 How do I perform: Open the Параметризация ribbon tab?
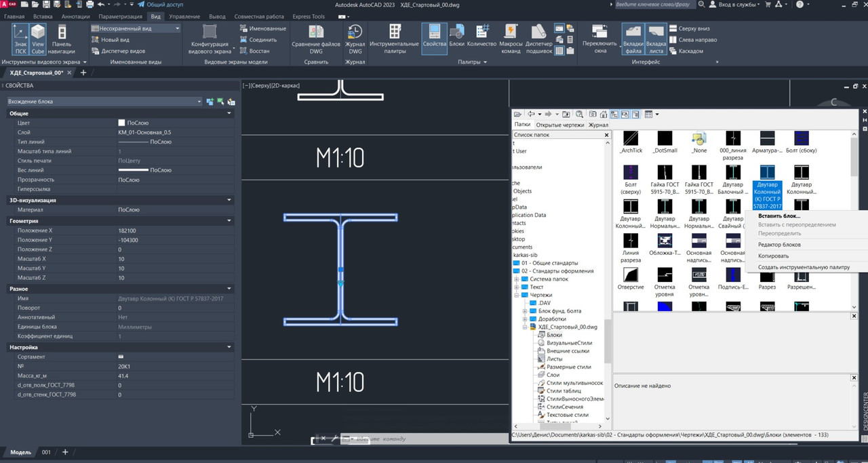tap(120, 16)
